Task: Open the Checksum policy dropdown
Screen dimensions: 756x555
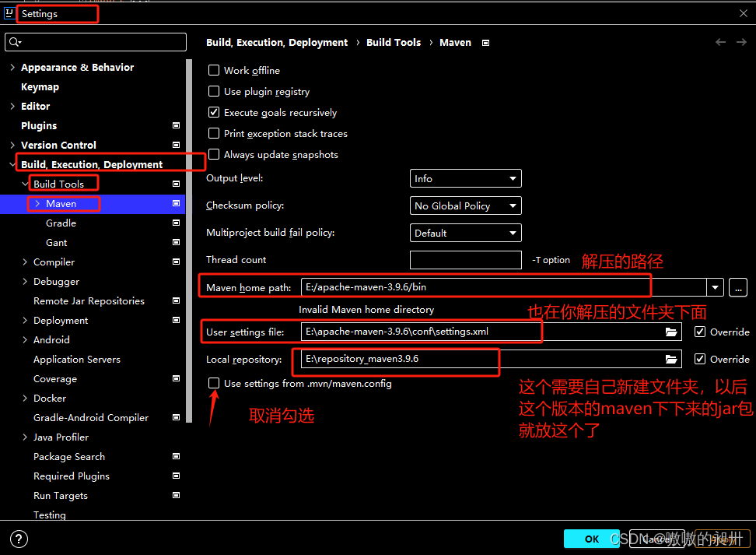Action: pos(465,205)
